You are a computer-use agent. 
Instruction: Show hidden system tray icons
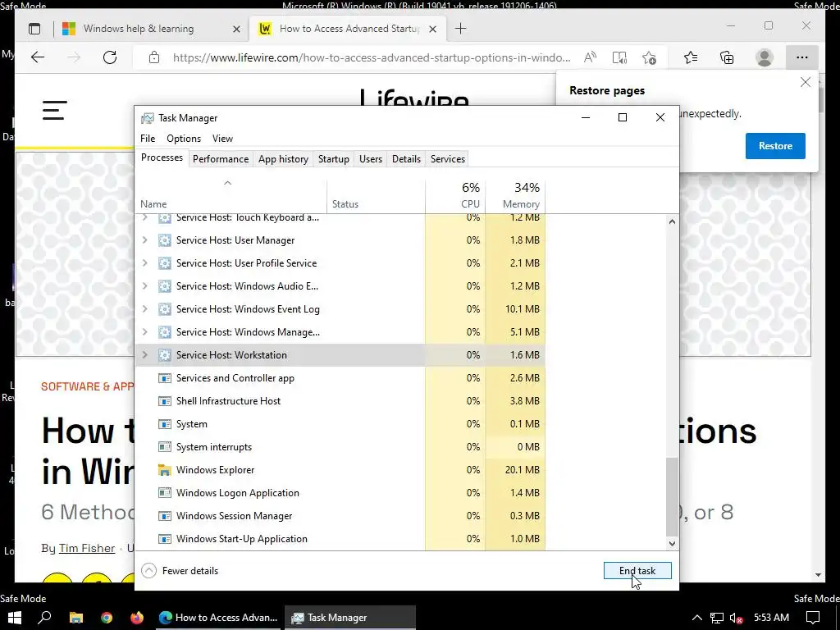tap(697, 618)
